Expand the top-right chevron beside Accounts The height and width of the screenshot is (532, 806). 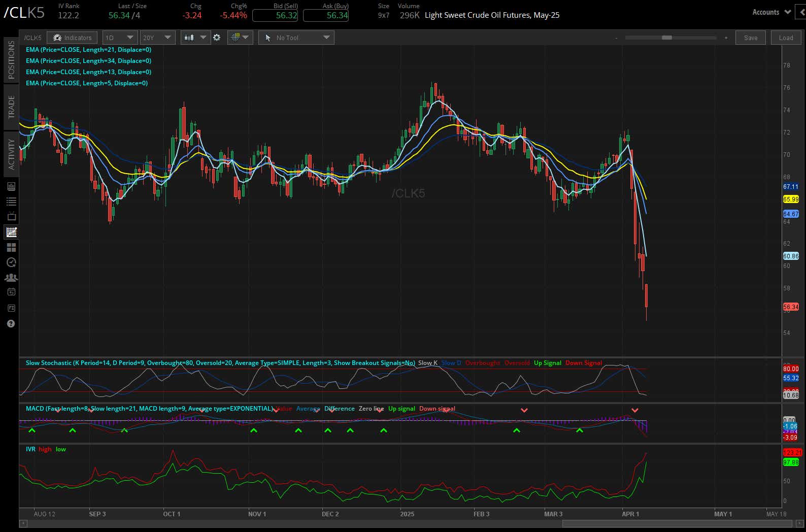click(801, 12)
